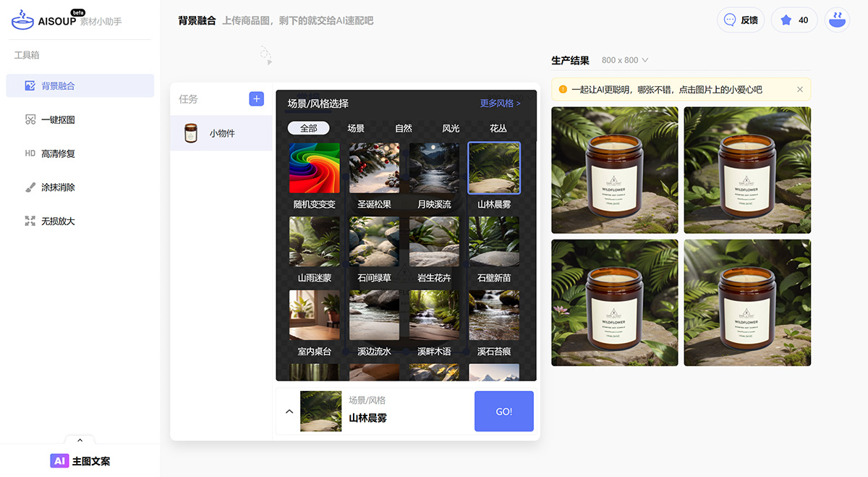The width and height of the screenshot is (868, 477).
Task: Click the star points counter showing 40
Action: [793, 20]
